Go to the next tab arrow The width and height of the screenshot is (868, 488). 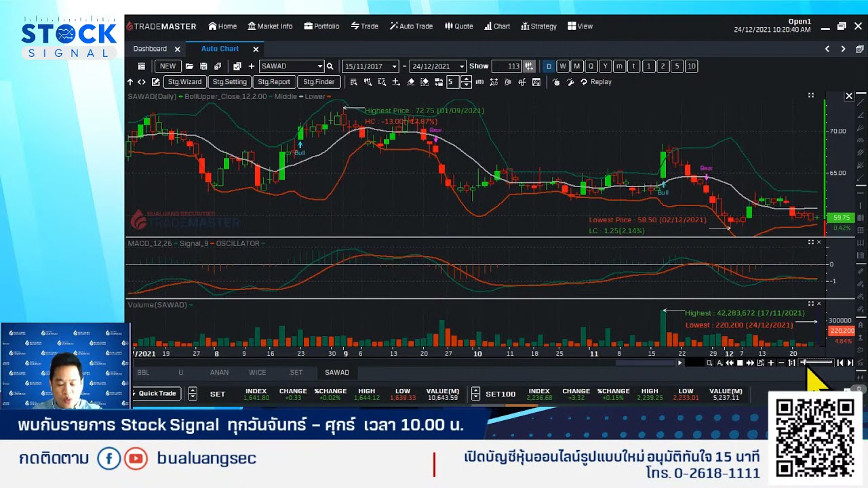pyautogui.click(x=843, y=49)
